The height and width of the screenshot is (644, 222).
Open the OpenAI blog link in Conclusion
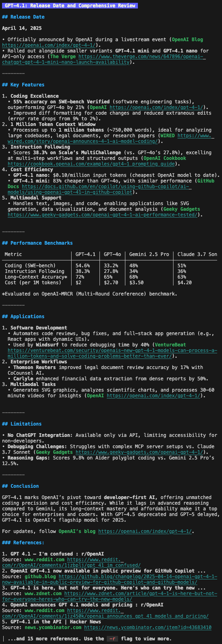(x=145, y=531)
